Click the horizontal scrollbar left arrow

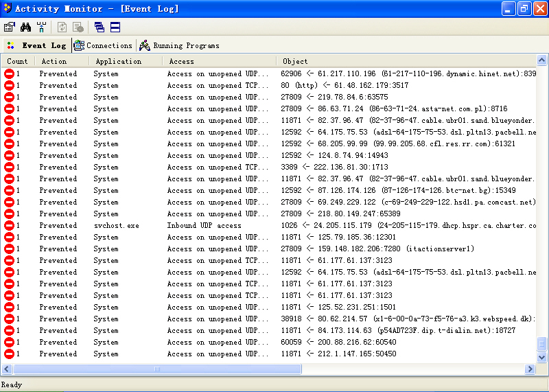click(7, 369)
